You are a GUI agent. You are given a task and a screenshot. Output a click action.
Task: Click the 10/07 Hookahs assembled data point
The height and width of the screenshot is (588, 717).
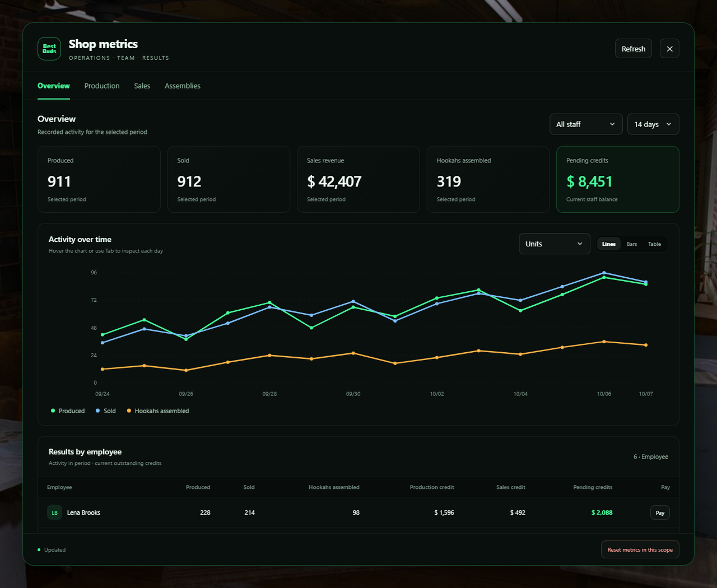[646, 345]
